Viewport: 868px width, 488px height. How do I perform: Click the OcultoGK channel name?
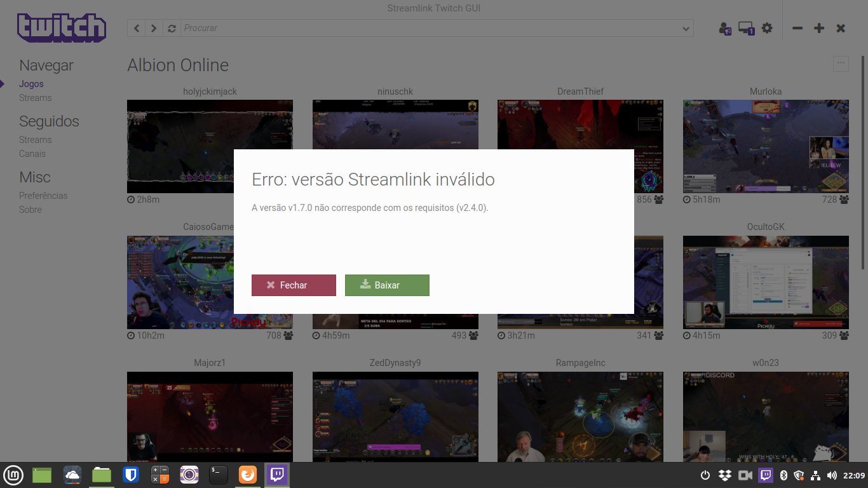click(x=766, y=227)
